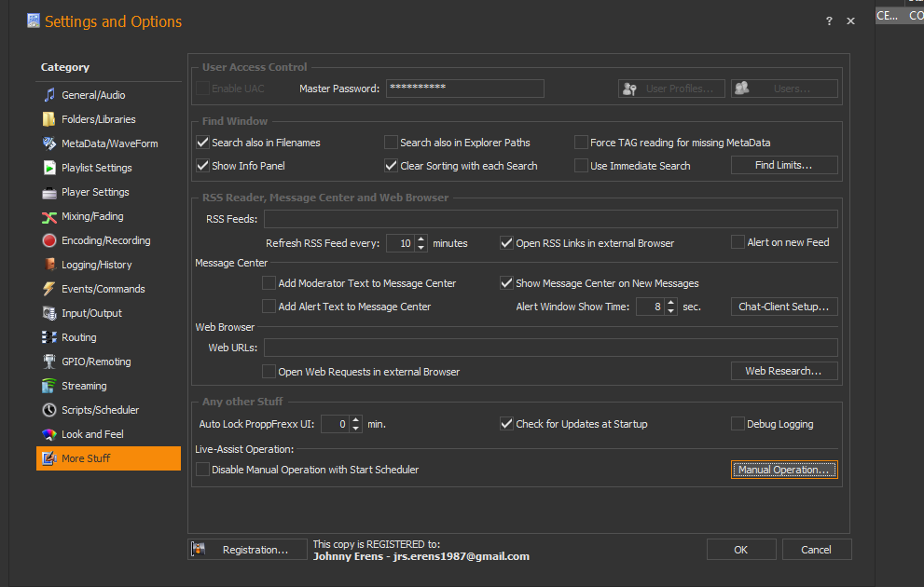Open the General/Audio category

coord(108,95)
